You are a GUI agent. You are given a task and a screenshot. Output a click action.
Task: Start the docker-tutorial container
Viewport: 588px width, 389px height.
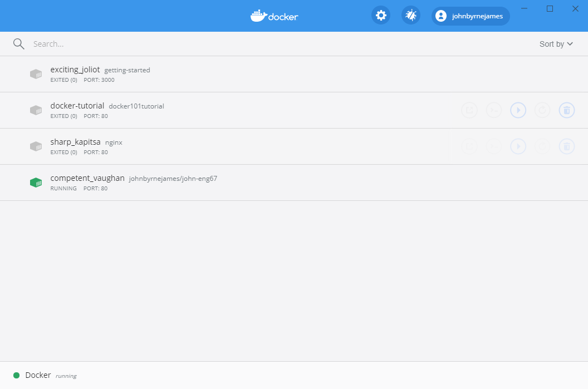pos(518,110)
